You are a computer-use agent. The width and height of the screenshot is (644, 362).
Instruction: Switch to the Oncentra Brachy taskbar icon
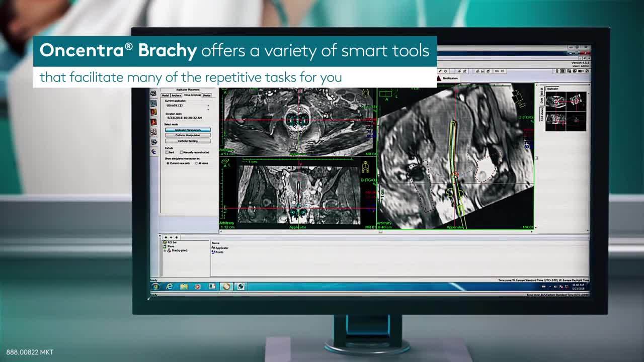(x=226, y=286)
